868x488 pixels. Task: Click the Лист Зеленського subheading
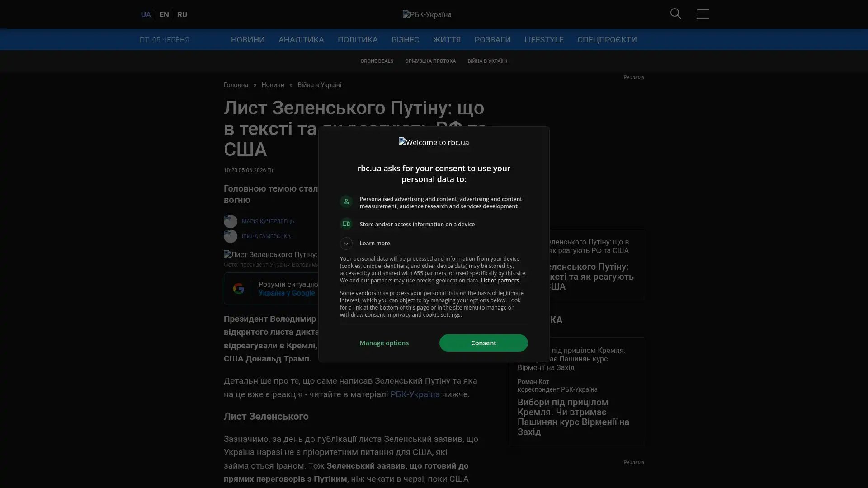[x=266, y=417]
